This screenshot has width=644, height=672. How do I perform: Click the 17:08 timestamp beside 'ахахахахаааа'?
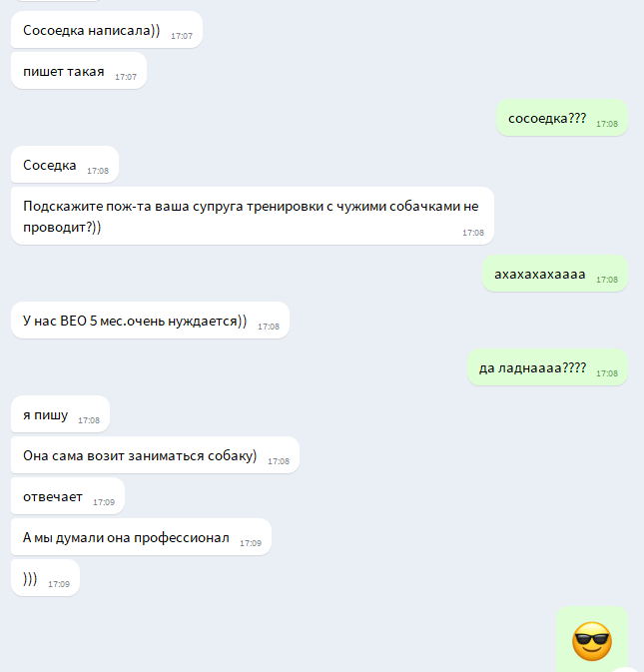click(x=607, y=280)
